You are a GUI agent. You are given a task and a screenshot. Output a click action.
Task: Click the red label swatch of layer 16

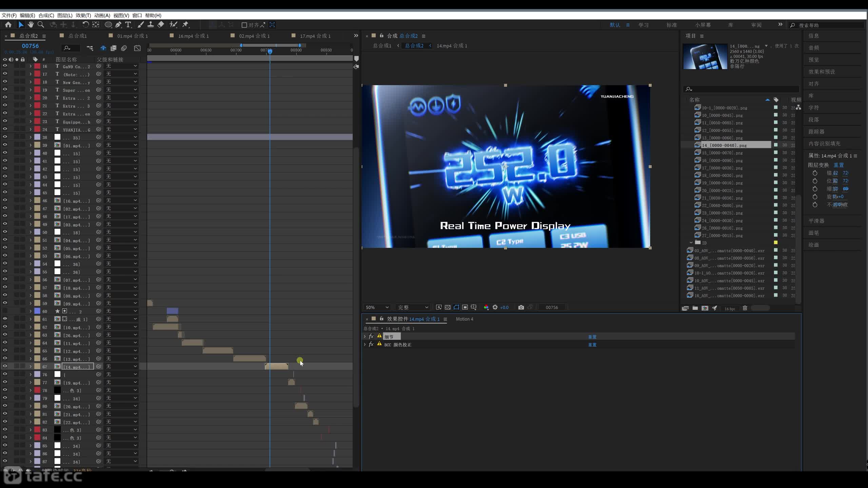point(37,66)
